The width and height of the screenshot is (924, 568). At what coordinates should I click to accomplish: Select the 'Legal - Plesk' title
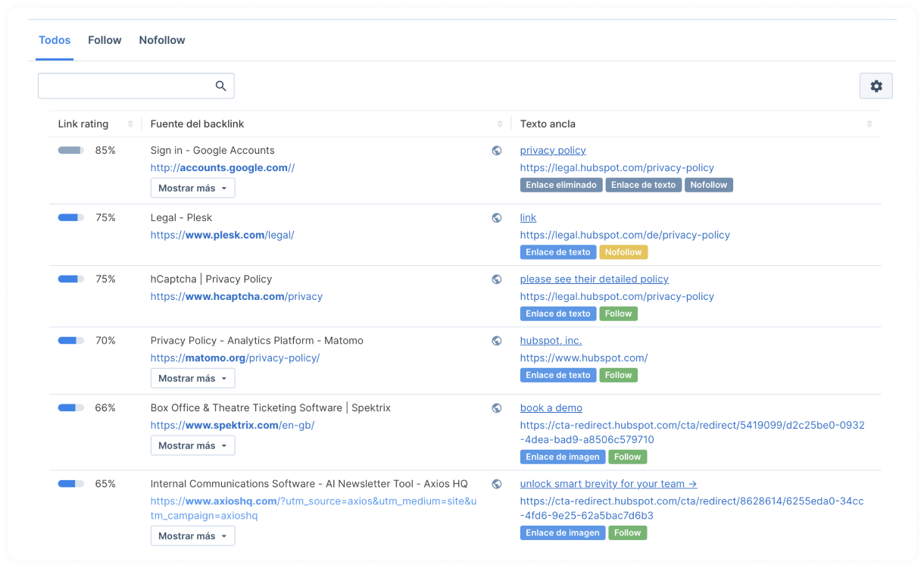point(181,218)
